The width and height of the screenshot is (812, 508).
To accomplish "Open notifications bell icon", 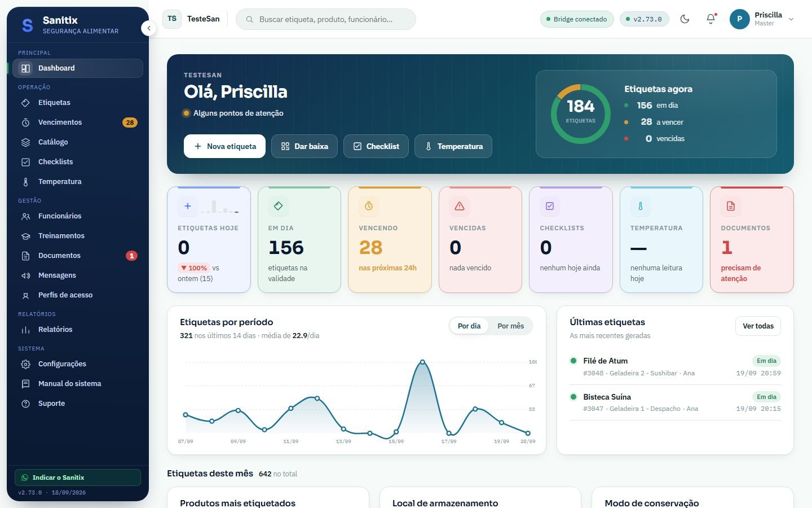I will point(710,19).
